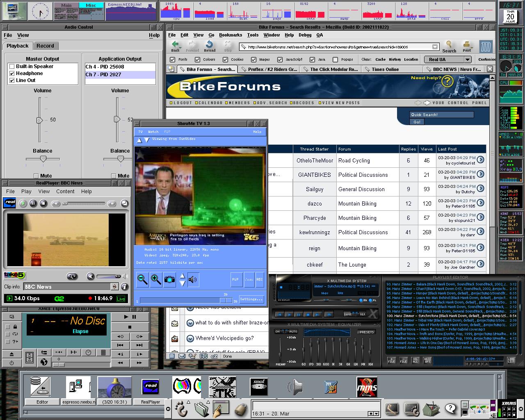Screen dimensions: 525x420
Task: Toggle Built-in Speaker checkbox
Action: tap(12, 66)
